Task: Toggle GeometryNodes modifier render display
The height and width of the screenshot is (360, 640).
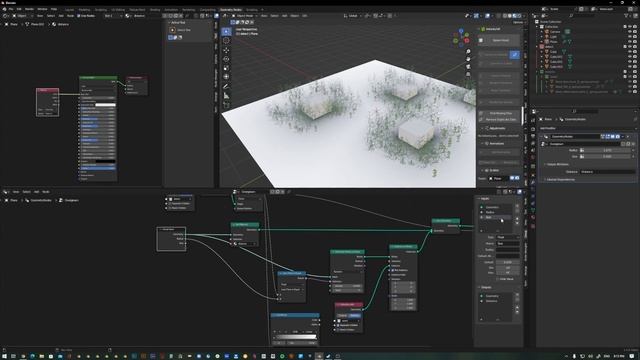Action: coord(618,136)
